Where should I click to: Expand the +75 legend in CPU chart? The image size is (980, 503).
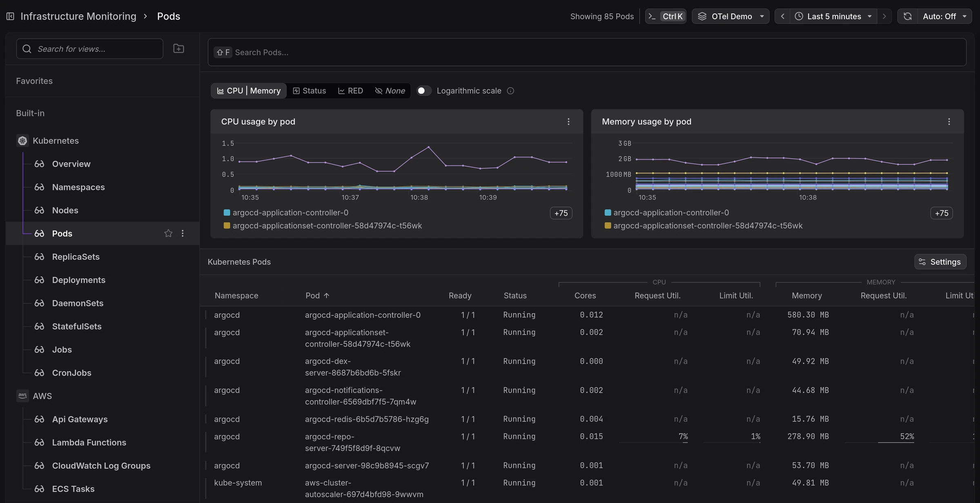point(561,213)
